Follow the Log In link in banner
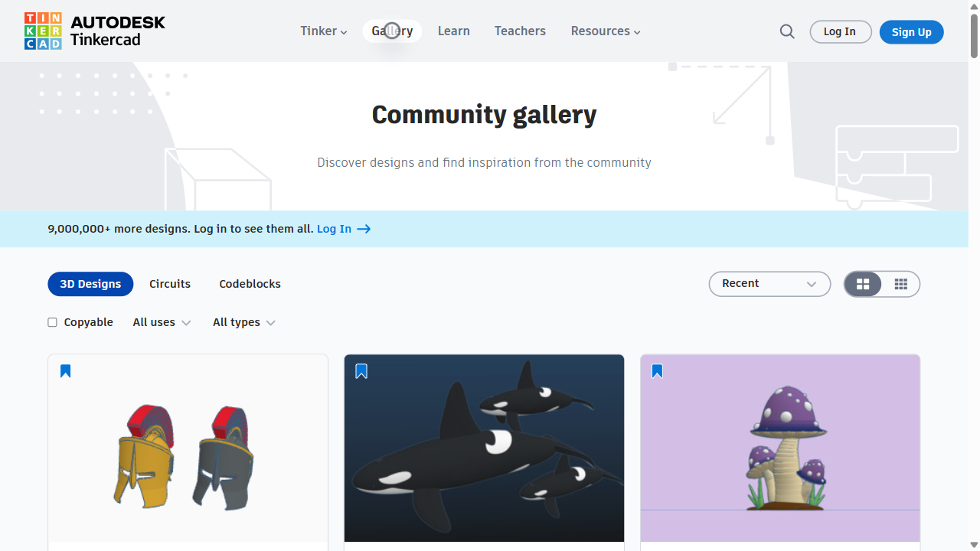Image resolution: width=980 pixels, height=551 pixels. (335, 229)
